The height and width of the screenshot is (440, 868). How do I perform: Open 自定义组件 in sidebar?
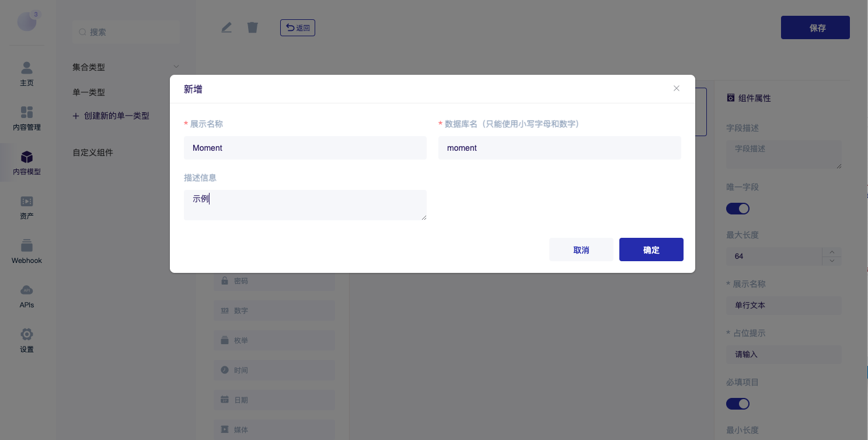point(93,153)
